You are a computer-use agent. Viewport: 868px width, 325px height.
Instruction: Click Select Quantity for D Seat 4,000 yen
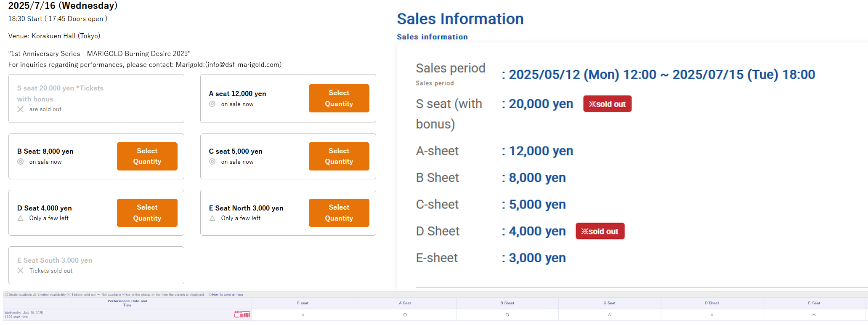tap(147, 213)
